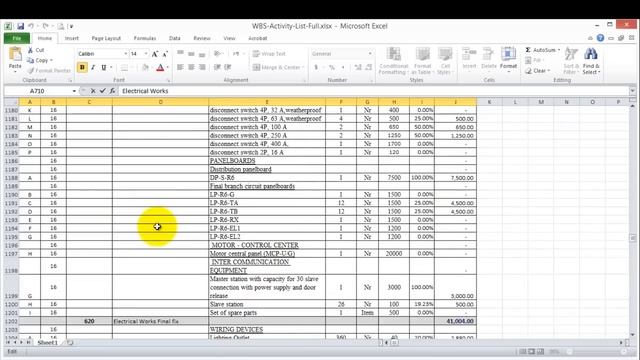Open the General number format dropdown

point(370,54)
